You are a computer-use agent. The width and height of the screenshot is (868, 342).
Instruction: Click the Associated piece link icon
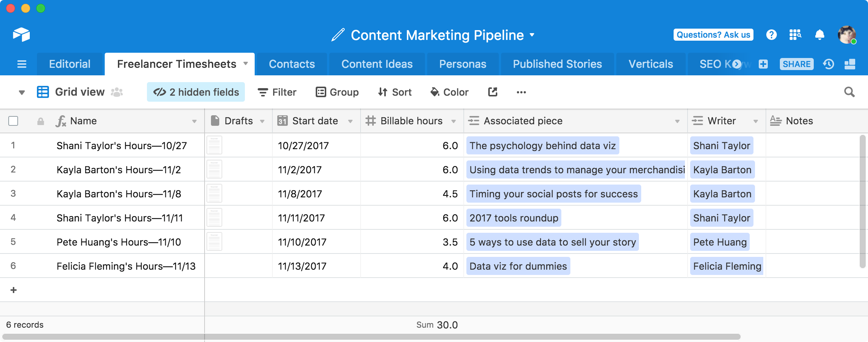click(474, 121)
